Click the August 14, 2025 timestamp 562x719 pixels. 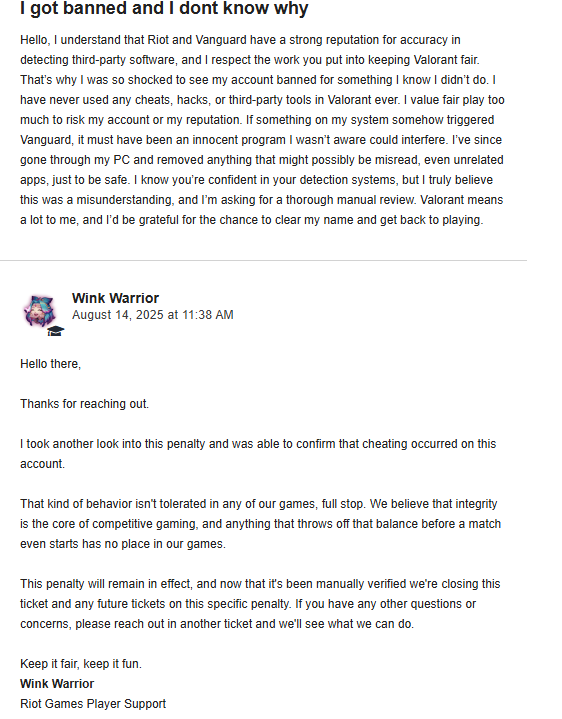coord(153,315)
